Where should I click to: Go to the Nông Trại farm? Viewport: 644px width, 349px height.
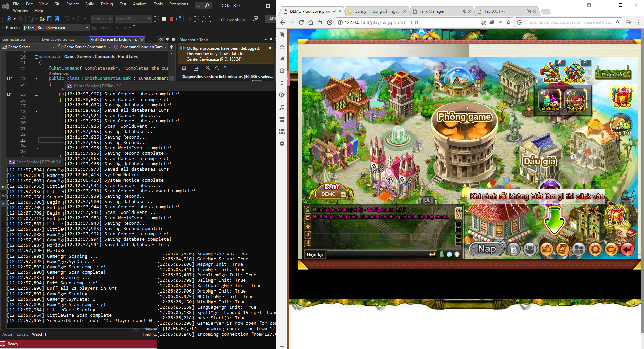pyautogui.click(x=620, y=125)
